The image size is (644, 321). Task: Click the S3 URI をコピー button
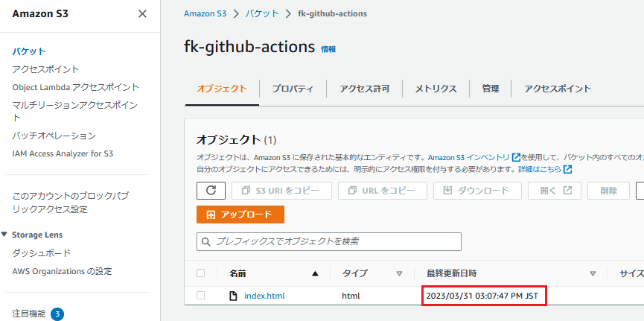click(281, 191)
